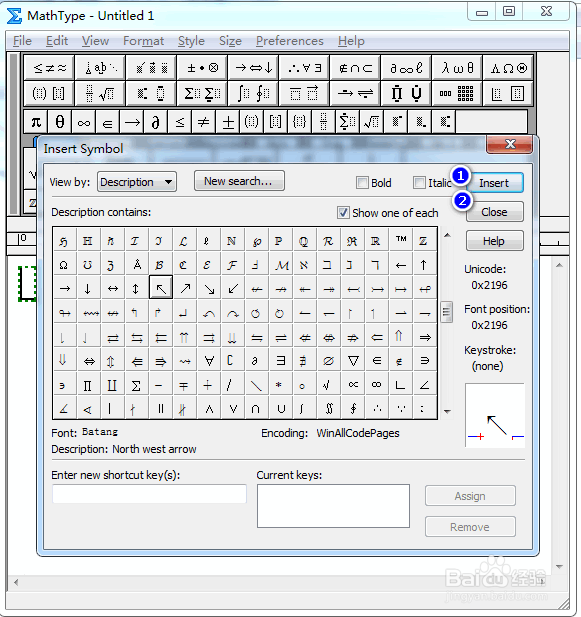
Task: Open the fraction and radical templates palette
Action: coord(100,94)
